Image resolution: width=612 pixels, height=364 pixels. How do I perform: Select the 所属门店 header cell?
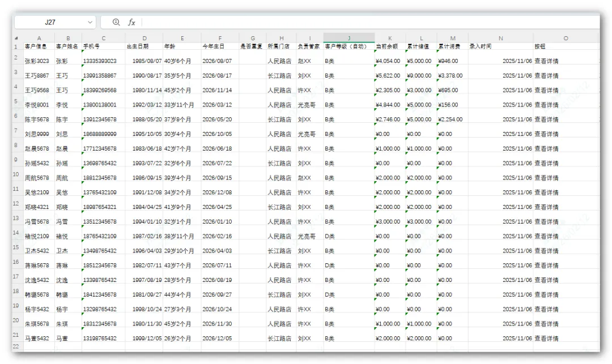[281, 46]
